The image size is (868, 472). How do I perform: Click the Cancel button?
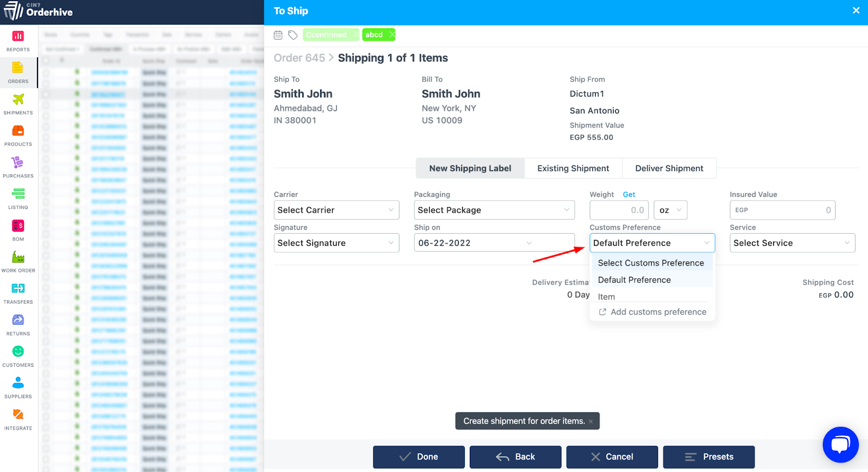612,457
